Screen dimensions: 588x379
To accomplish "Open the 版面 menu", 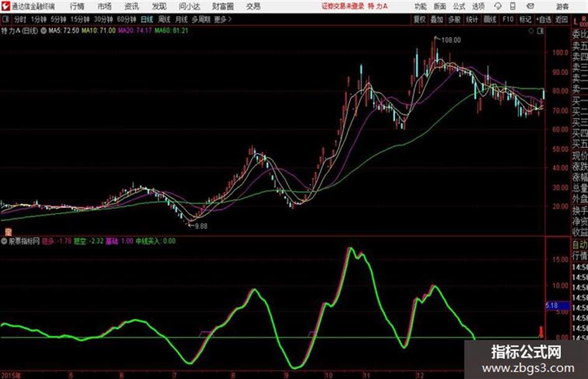I will (439, 6).
